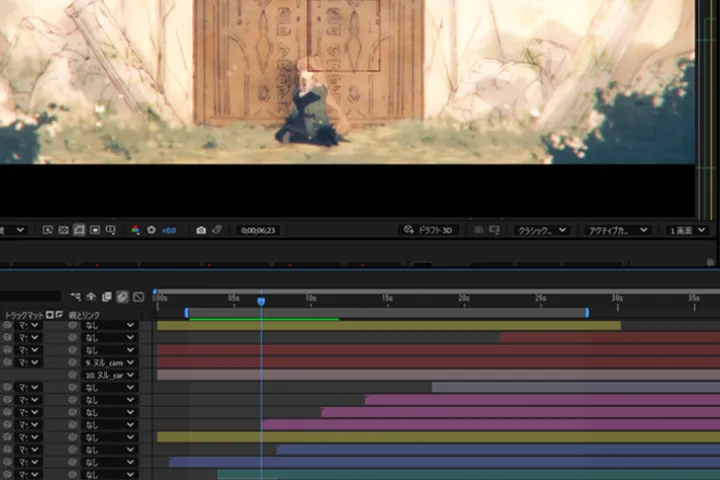This screenshot has width=720, height=480.
Task: Click the first matte icon next to トラックマット
Action: [x=50, y=315]
